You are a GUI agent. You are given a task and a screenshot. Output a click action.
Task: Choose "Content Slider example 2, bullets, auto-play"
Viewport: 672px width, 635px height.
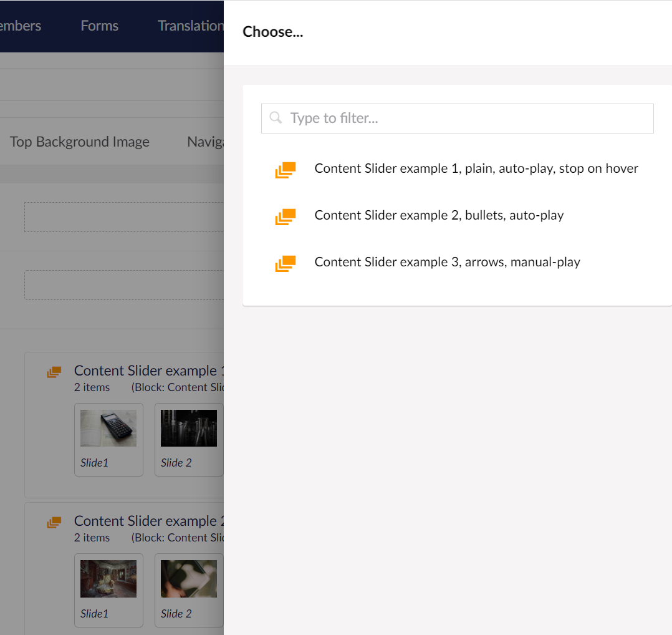point(439,215)
